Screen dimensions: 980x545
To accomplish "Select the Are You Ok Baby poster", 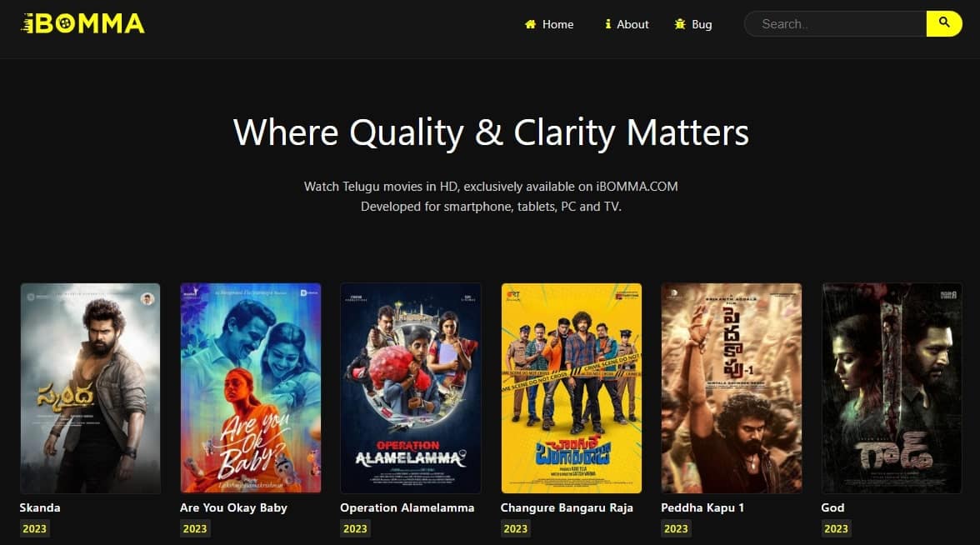I will (x=251, y=387).
